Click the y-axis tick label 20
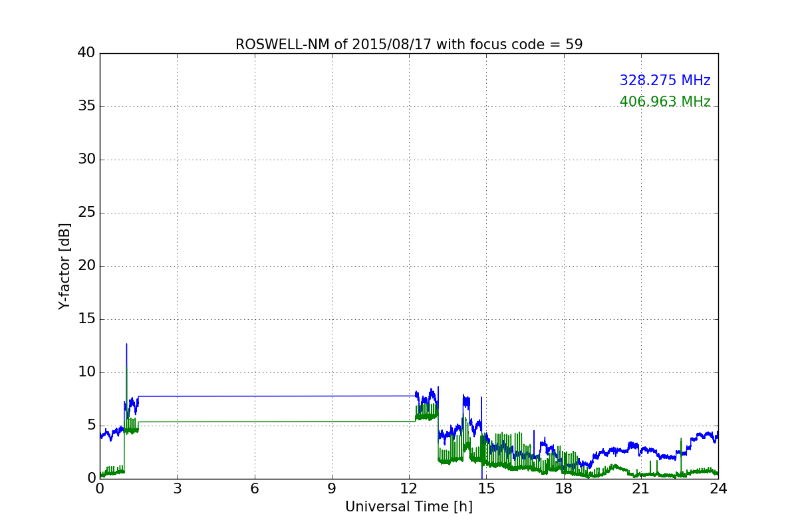This screenshot has height=532, width=798. coord(86,266)
